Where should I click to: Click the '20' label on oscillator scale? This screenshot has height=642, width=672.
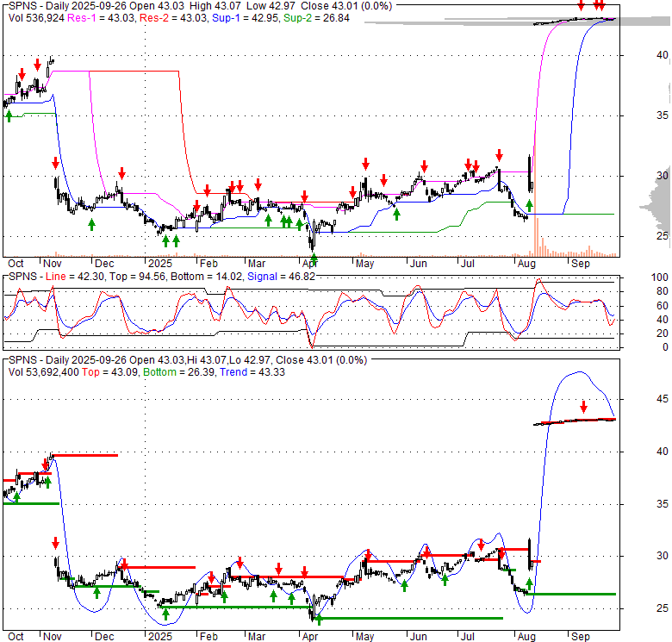pyautogui.click(x=663, y=333)
